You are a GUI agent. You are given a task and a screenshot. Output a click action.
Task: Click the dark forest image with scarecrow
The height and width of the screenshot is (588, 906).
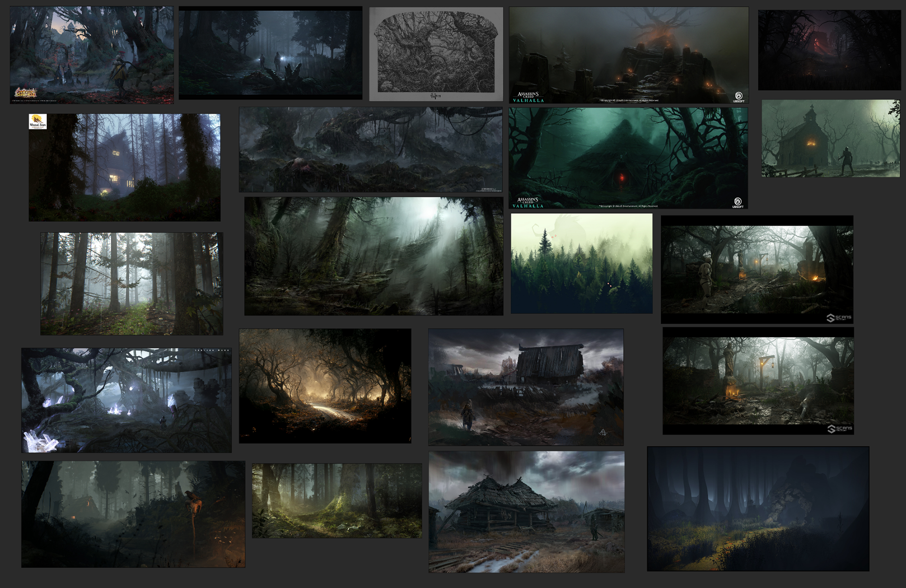133,514
